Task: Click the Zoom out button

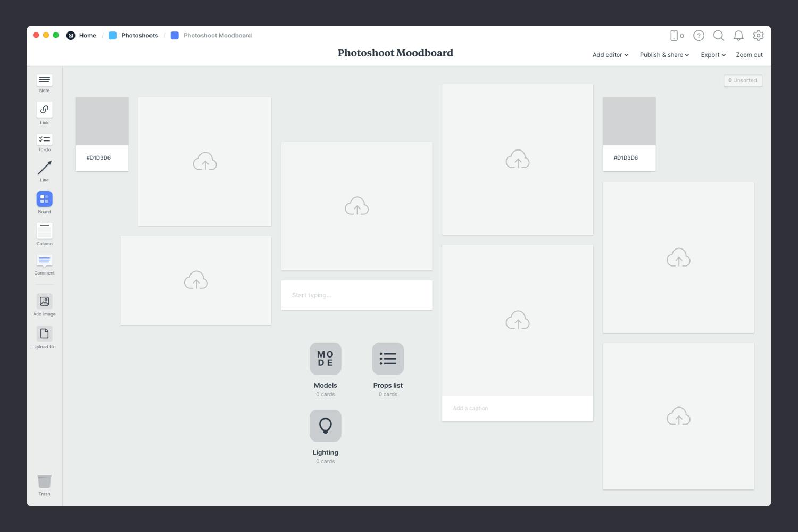Action: click(749, 55)
